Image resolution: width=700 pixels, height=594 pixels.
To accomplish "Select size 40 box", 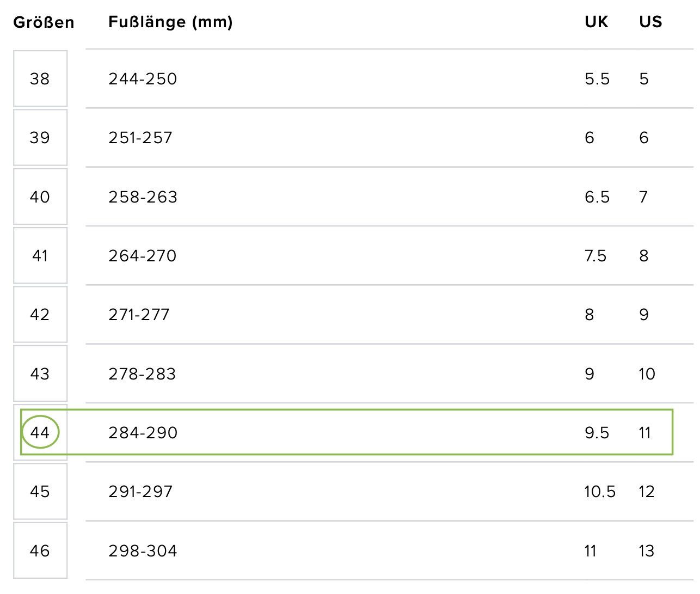I will [40, 197].
